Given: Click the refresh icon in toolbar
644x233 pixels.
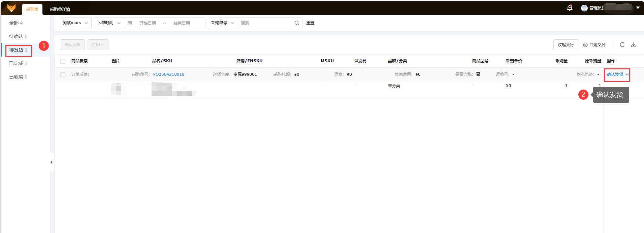Looking at the screenshot, I should point(622,45).
